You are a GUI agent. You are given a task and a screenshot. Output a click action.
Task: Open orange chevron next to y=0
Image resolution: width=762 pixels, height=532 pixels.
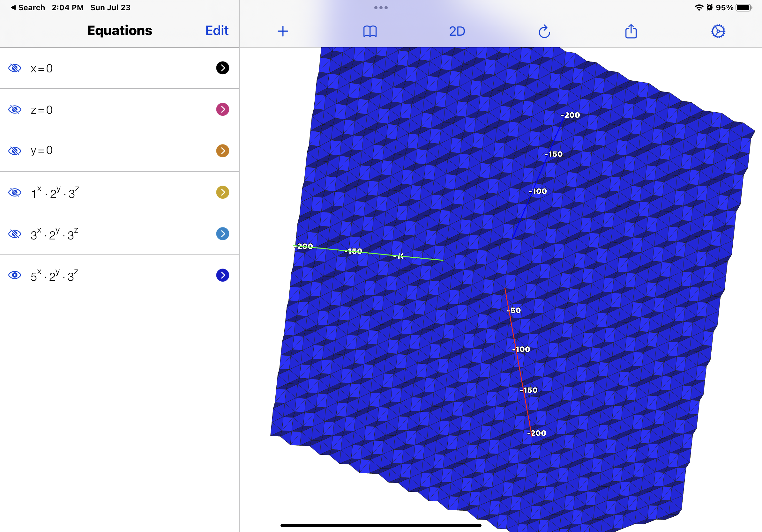222,151
